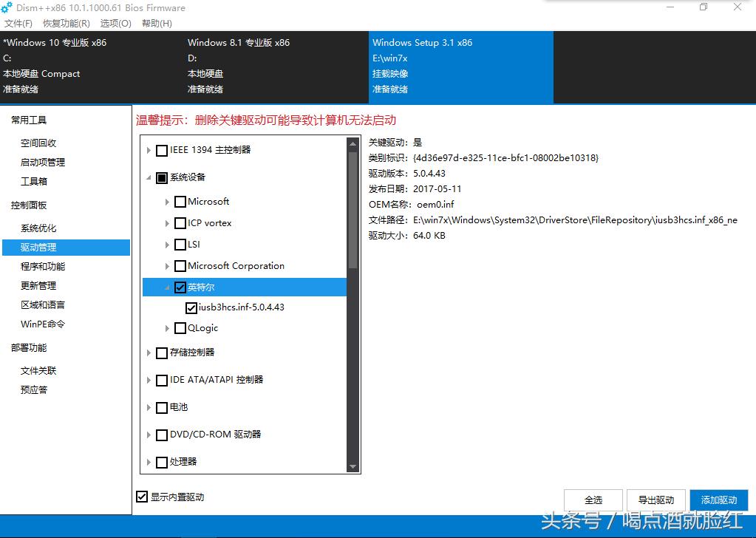
Task: Click the driver list scrollbar down arrow
Action: [354, 466]
